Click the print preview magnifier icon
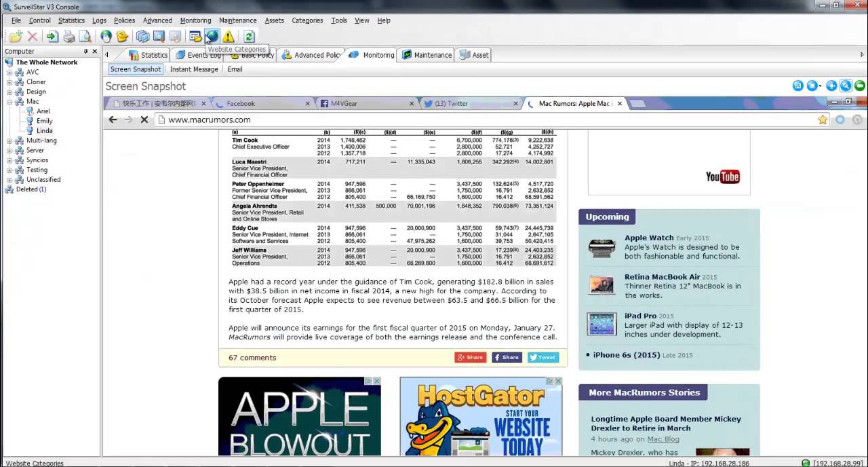The width and height of the screenshot is (868, 467). [x=85, y=37]
